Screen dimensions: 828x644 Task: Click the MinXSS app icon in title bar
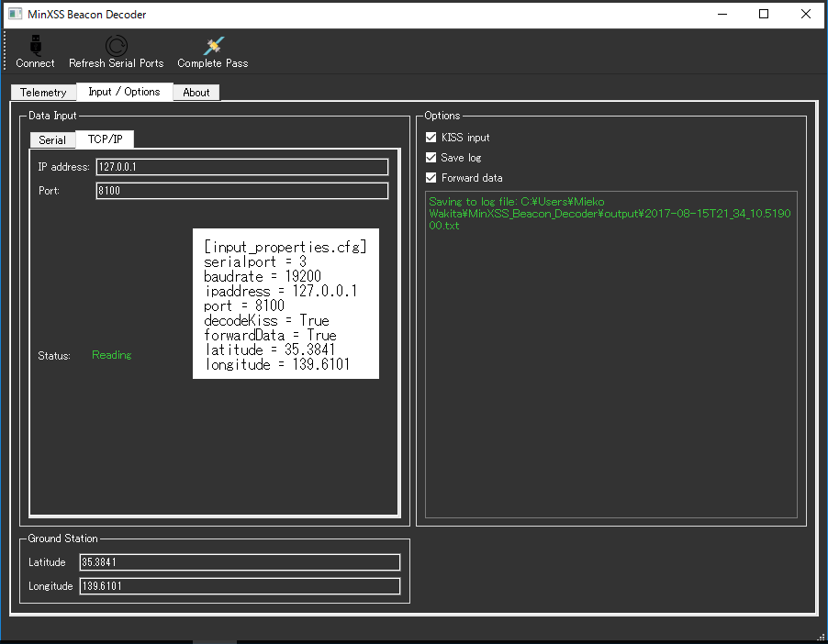pos(16,14)
